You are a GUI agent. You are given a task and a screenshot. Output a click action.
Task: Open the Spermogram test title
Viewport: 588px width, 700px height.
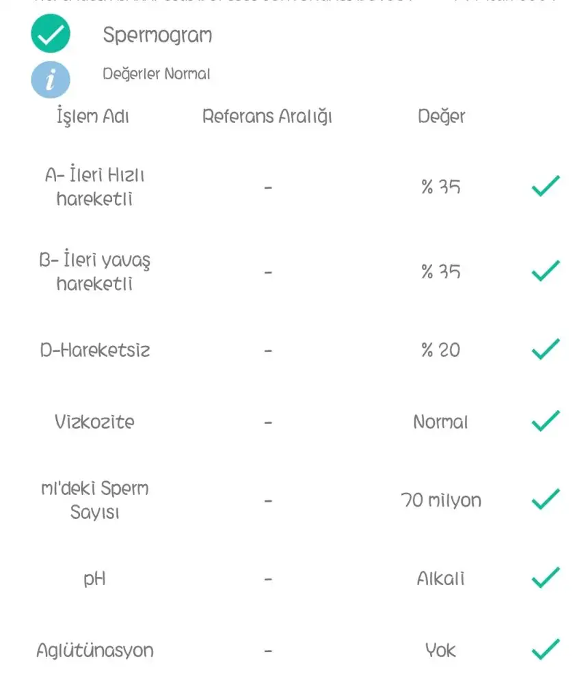157,36
